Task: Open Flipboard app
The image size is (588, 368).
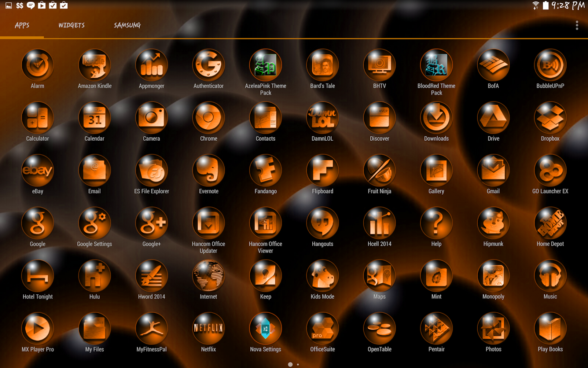Action: coord(323,171)
